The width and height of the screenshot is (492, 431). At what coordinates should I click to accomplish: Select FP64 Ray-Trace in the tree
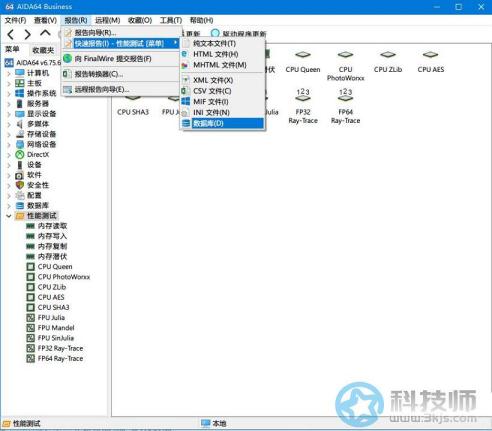[60, 359]
